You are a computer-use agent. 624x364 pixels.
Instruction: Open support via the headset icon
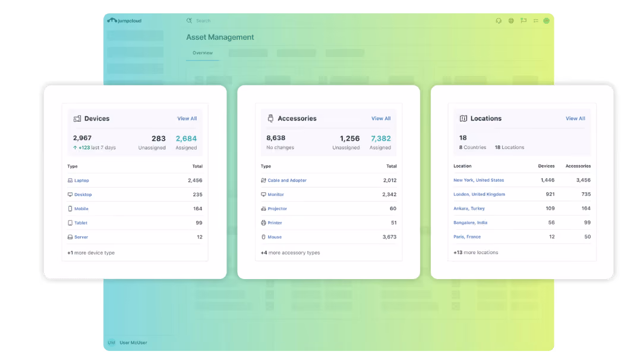(x=499, y=21)
